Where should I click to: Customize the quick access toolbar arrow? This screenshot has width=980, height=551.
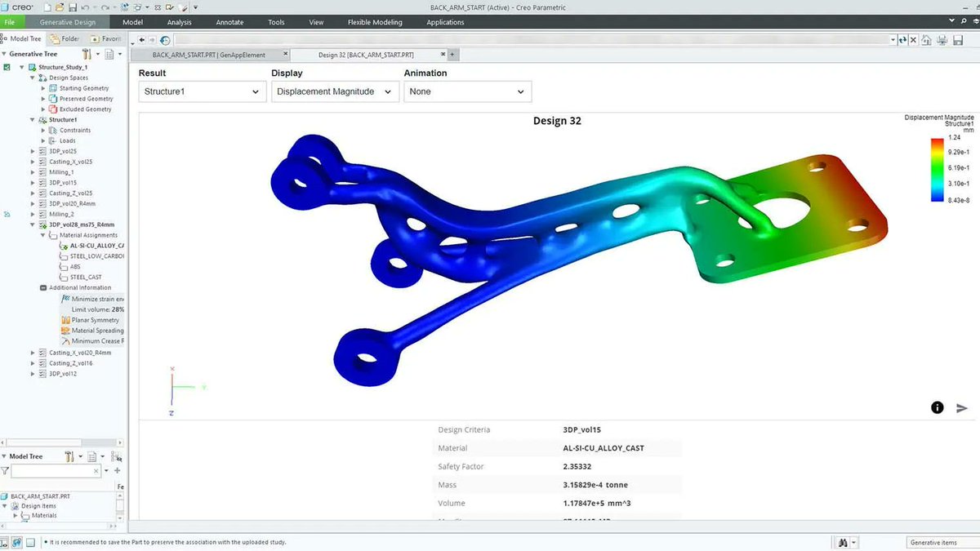pyautogui.click(x=195, y=7)
